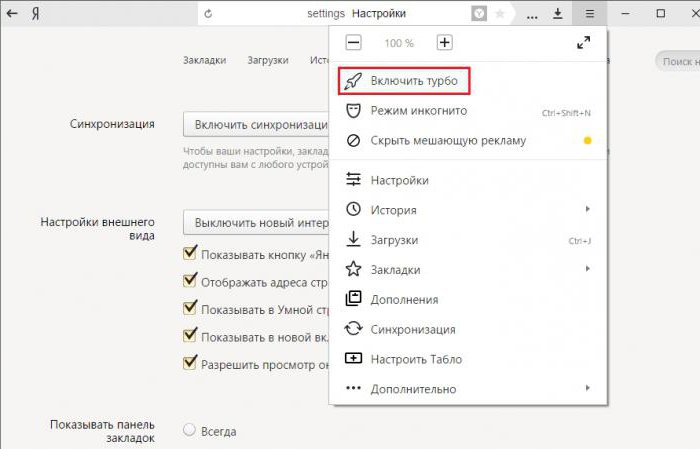Click the address bar showing "settings Настройки"
The height and width of the screenshot is (449, 700).
(356, 14)
